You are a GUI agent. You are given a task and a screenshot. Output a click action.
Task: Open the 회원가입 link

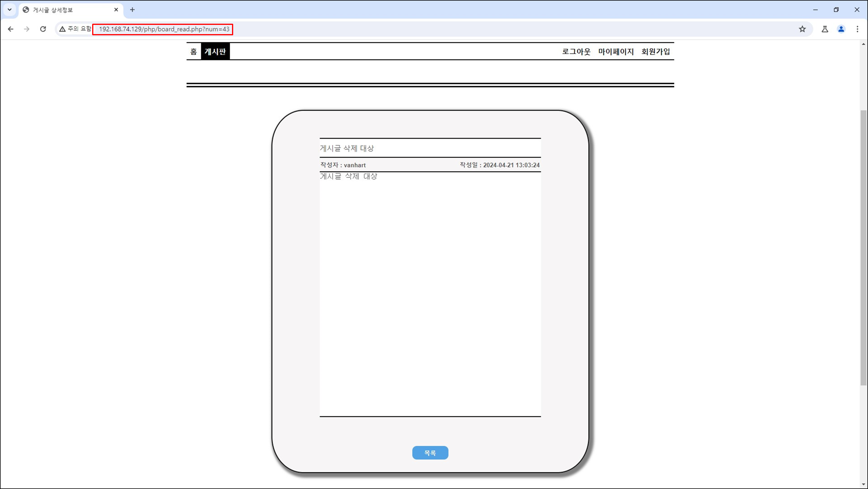[656, 51]
